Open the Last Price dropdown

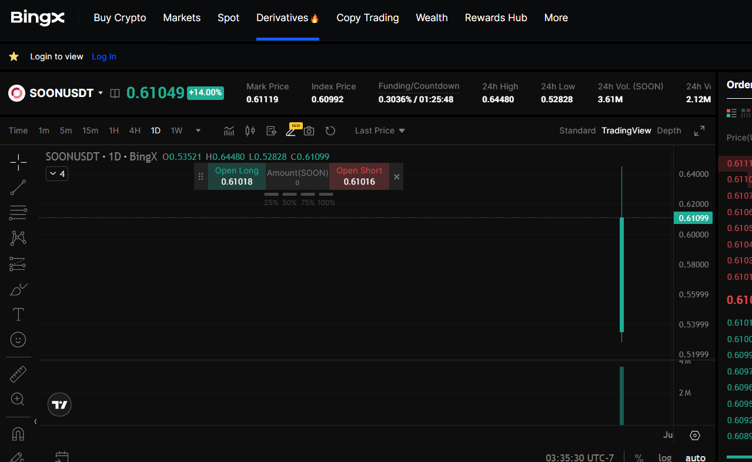coord(380,131)
